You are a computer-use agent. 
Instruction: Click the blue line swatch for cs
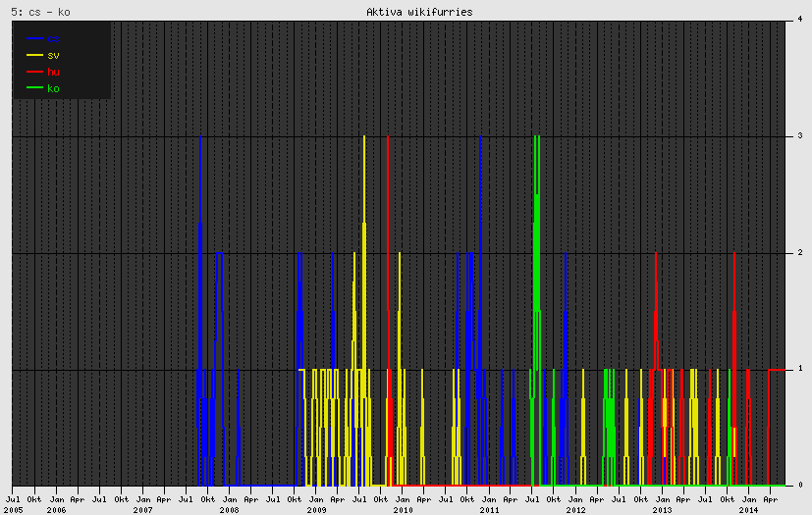34,38
